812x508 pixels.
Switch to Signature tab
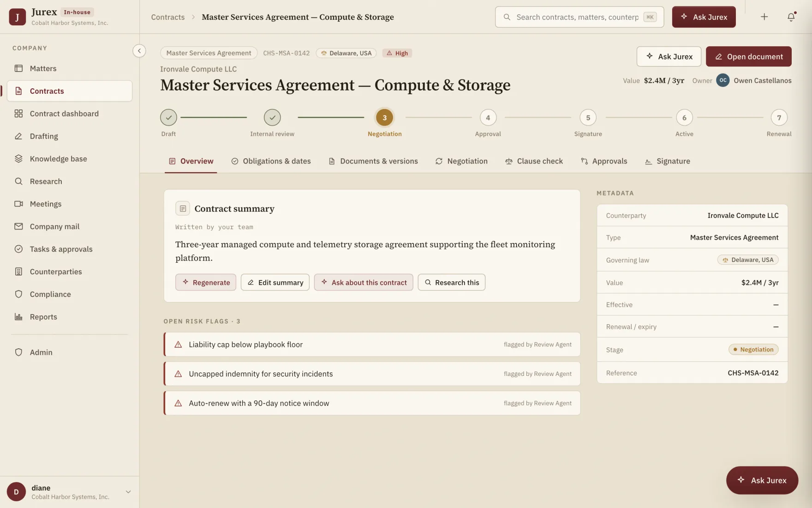pos(667,161)
